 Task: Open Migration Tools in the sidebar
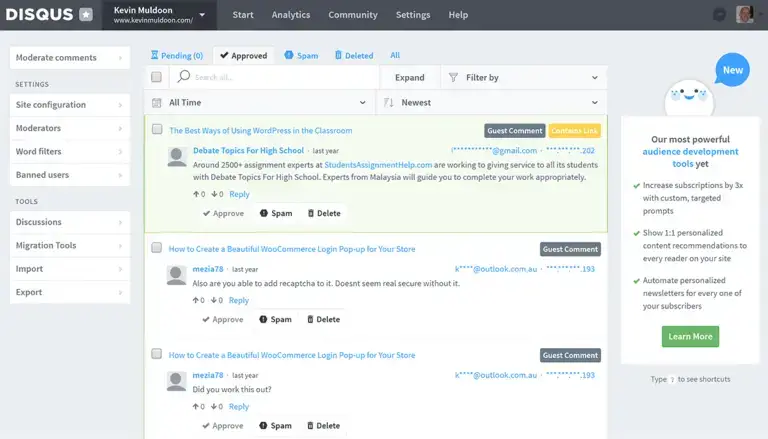70,245
